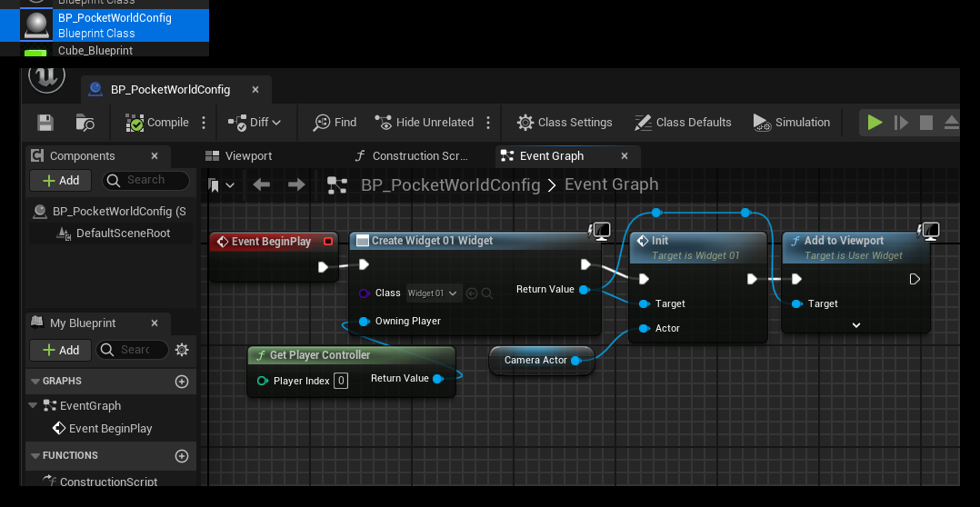This screenshot has height=507, width=980.
Task: Click Add to Viewport execution output pin
Action: (x=915, y=279)
